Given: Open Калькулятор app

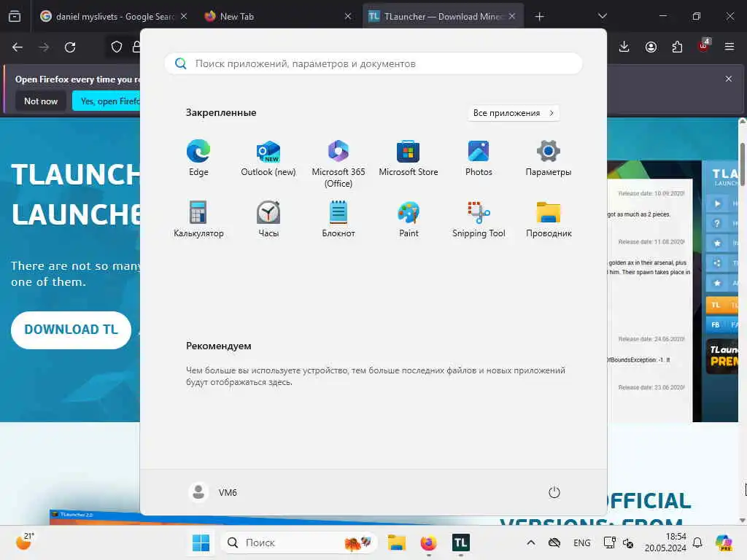Looking at the screenshot, I should click(x=198, y=219).
